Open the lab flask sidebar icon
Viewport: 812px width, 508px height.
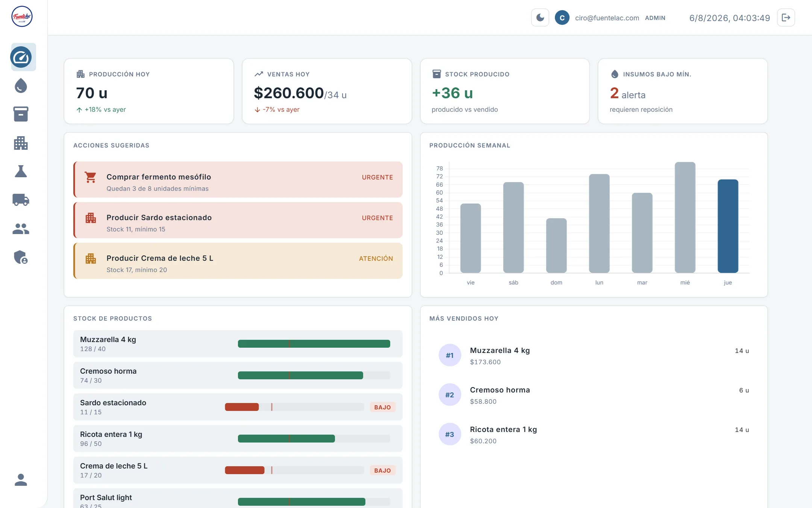pos(21,171)
